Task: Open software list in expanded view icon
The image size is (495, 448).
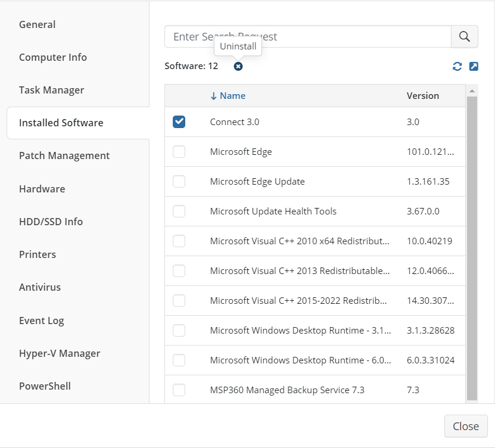Action: (x=474, y=66)
